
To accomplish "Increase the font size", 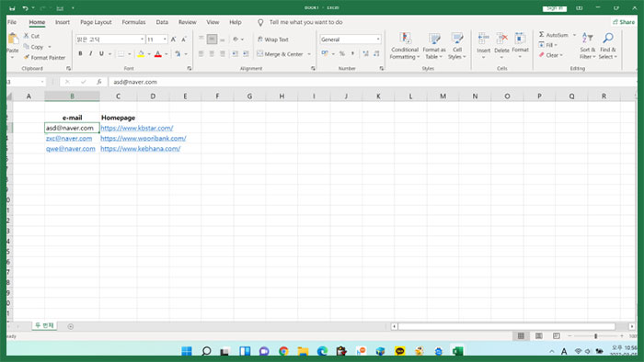I will tap(173, 40).
